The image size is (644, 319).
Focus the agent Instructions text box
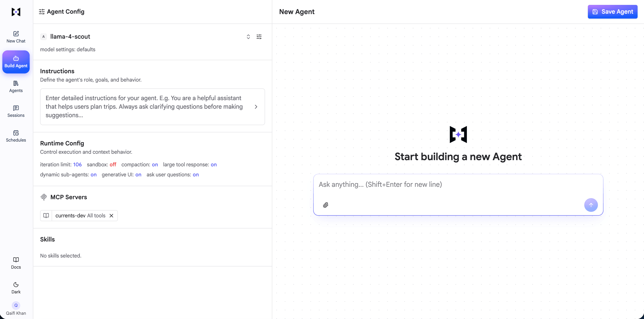coord(153,107)
